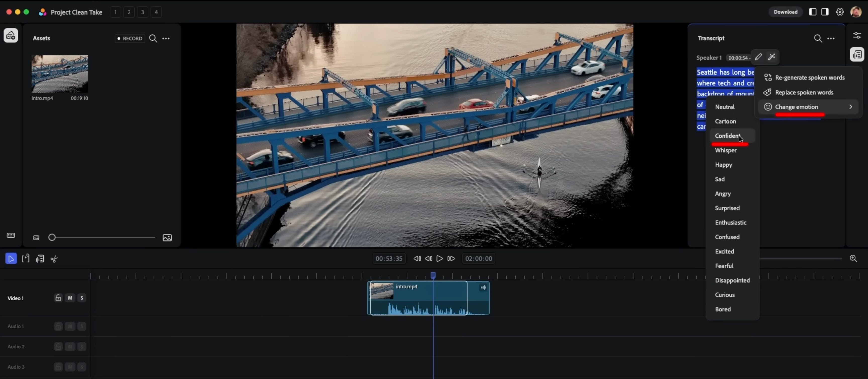Mute the Video 1 track
The height and width of the screenshot is (379, 868).
tap(70, 298)
